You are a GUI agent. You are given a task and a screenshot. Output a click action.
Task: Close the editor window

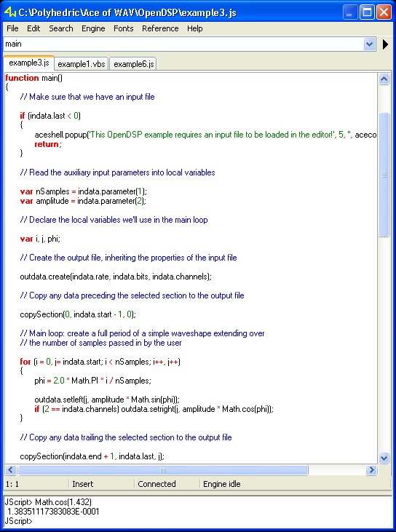coord(384,12)
